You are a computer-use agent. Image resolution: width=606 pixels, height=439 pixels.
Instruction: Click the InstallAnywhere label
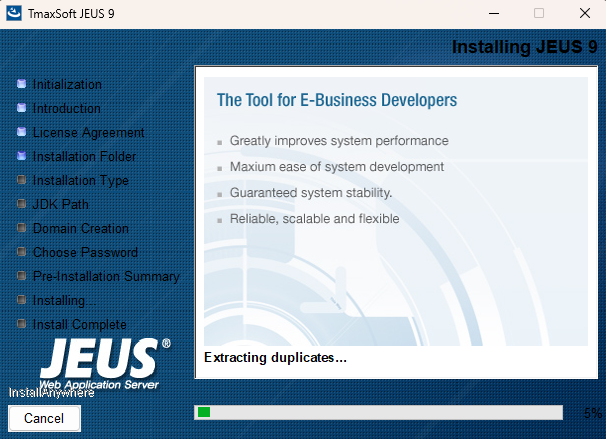[x=51, y=393]
